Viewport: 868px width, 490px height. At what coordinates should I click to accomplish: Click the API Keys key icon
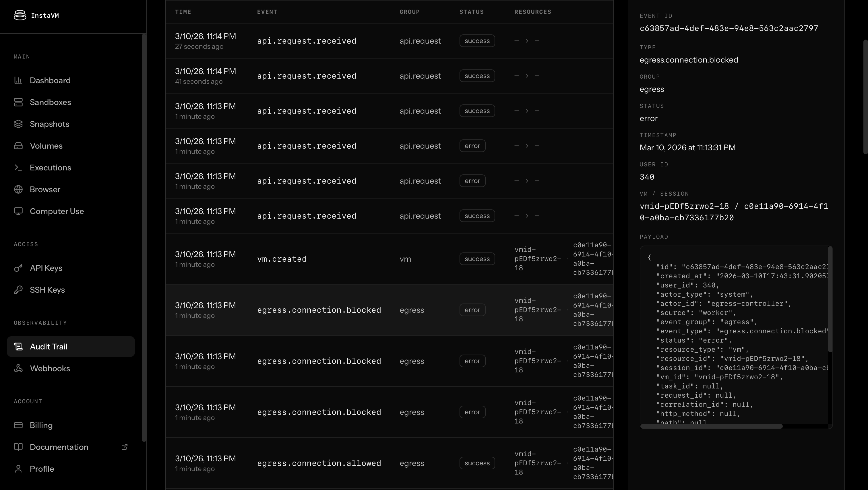[x=18, y=268]
